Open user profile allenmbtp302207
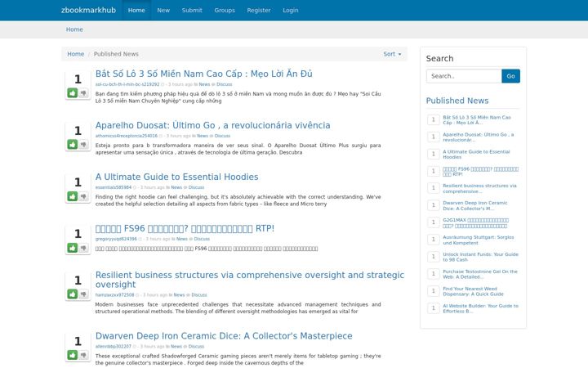 (x=114, y=346)
